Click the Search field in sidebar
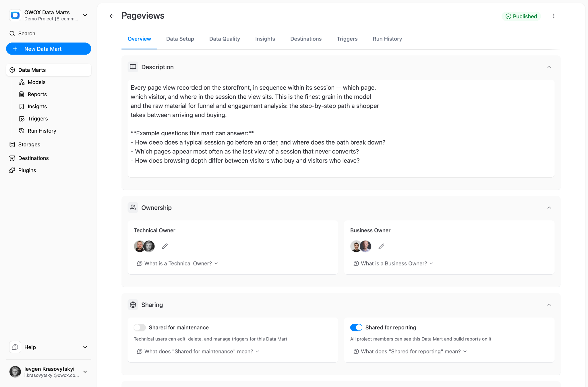 [x=49, y=33]
